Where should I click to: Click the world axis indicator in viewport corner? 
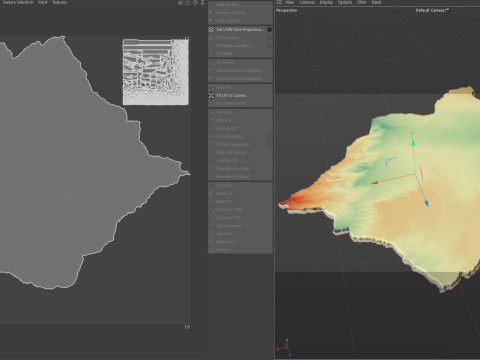[x=284, y=348]
